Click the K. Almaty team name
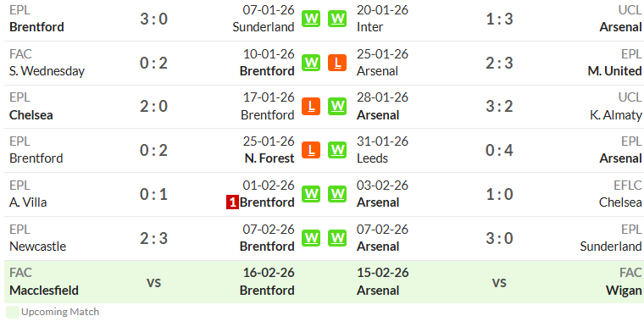644x327 pixels. click(x=616, y=115)
